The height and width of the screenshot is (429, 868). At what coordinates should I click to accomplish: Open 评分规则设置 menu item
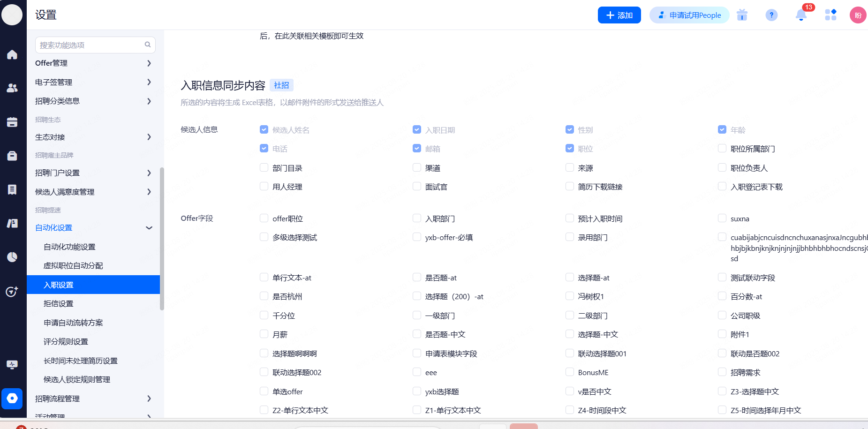coord(66,342)
